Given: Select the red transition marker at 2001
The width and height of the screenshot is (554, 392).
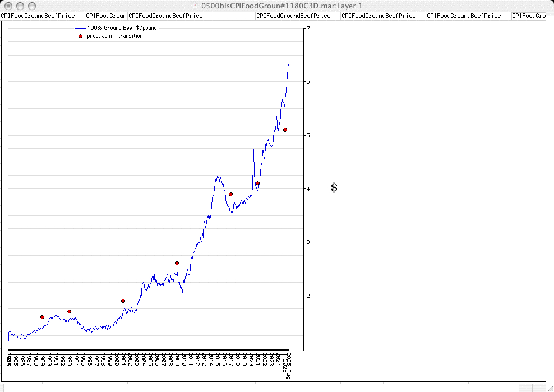Looking at the screenshot, I should pos(123,301).
